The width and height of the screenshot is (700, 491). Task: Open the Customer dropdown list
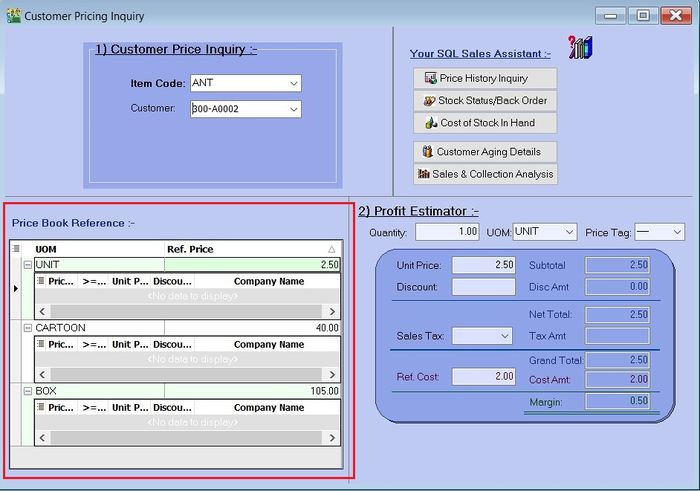pos(293,109)
